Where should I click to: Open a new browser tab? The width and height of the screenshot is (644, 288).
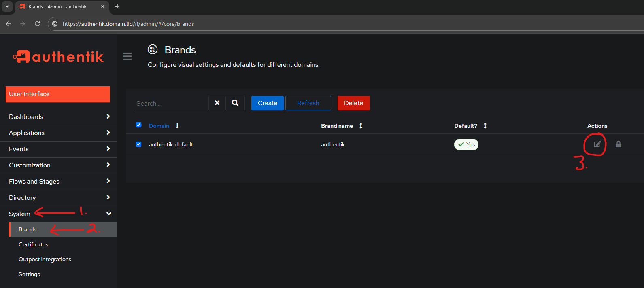117,6
